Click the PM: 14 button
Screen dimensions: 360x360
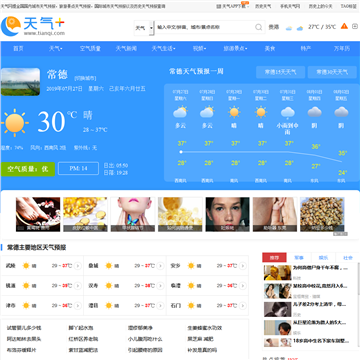click(x=78, y=169)
